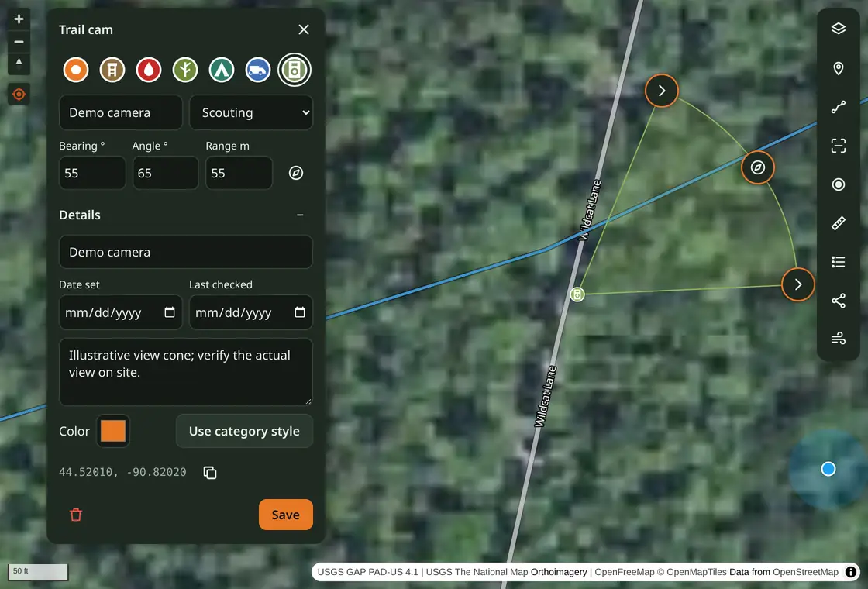
Task: Edit the Demo camera name field
Action: pos(121,112)
